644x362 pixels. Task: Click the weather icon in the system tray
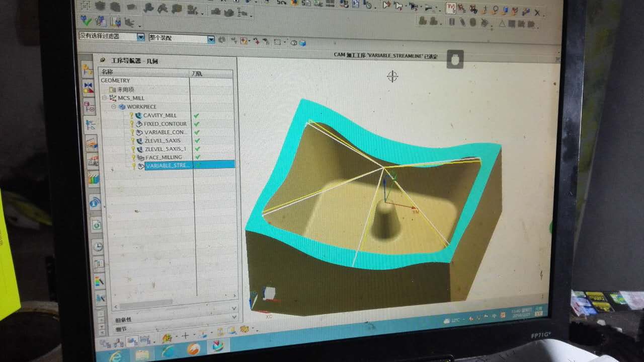[447, 321]
